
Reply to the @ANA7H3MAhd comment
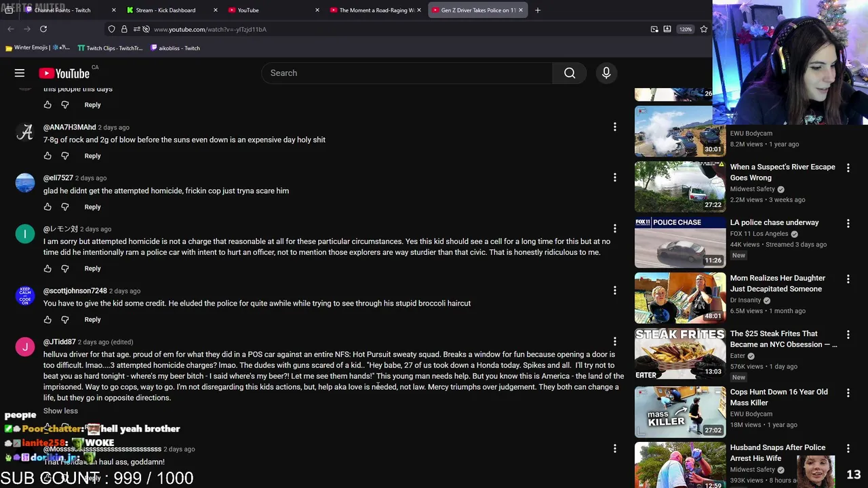point(92,156)
